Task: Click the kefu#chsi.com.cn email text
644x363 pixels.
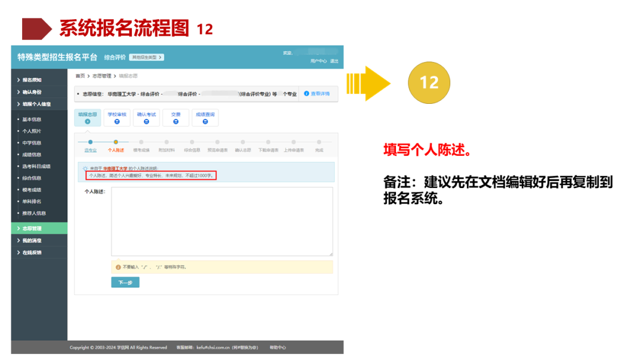Action: 213,347
